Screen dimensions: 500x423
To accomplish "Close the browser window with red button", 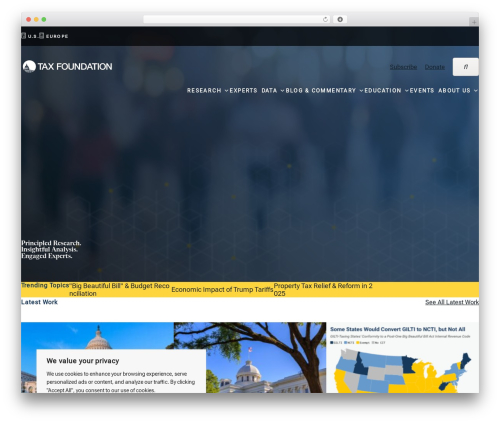I will [29, 20].
